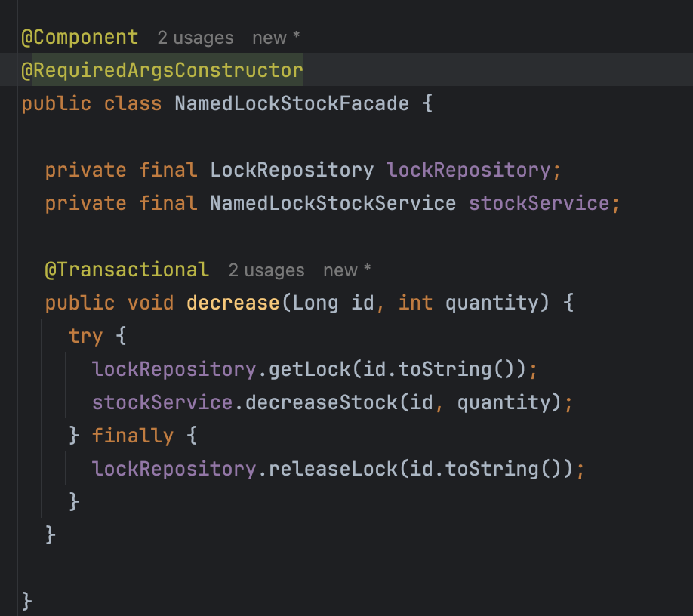Image resolution: width=693 pixels, height=616 pixels.
Task: Open the '2 usages' hint beside @Component
Action: click(196, 38)
